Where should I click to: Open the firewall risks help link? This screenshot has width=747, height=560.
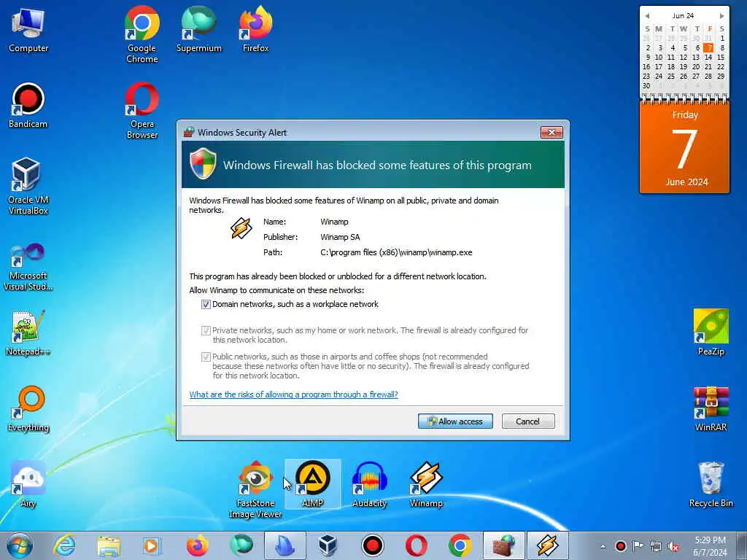click(x=293, y=394)
